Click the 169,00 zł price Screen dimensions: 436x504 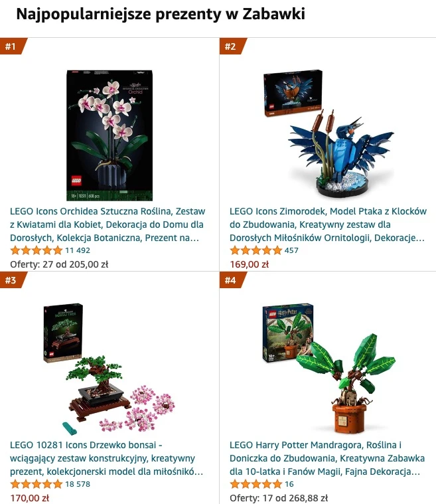click(249, 264)
